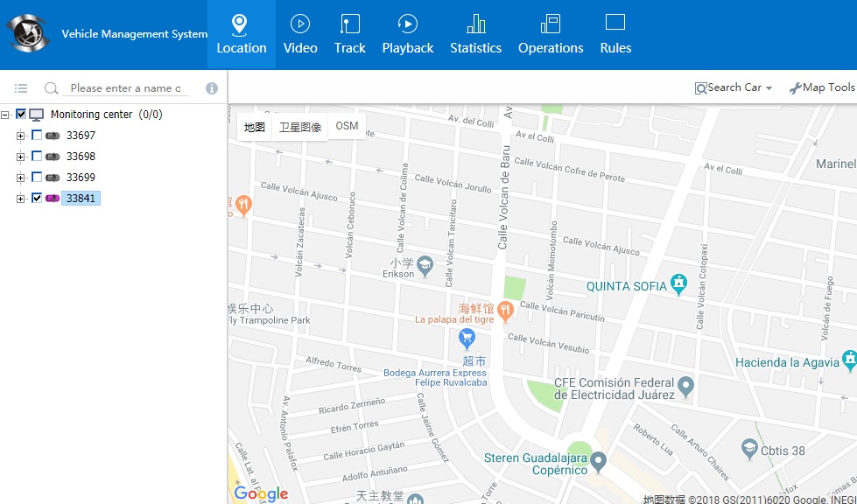Click the Vehicle Management System logo

pyautogui.click(x=28, y=34)
